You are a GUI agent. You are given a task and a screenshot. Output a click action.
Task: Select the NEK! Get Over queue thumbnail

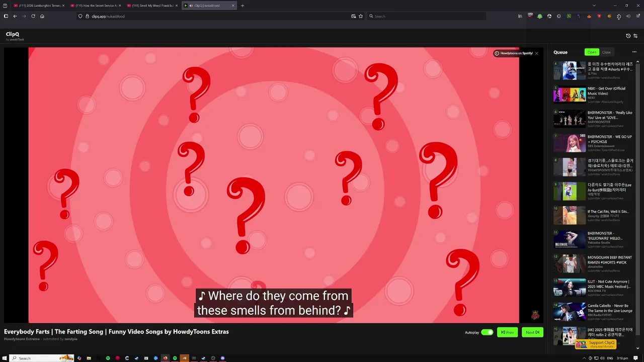point(570,95)
